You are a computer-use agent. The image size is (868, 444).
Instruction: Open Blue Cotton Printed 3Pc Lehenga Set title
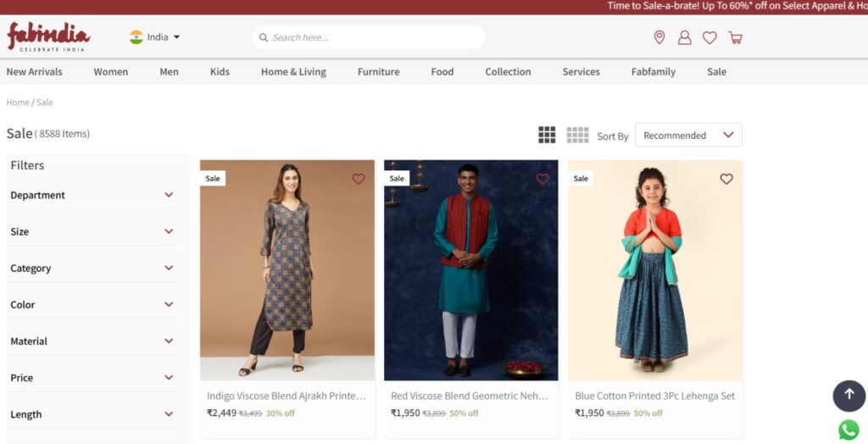point(655,396)
